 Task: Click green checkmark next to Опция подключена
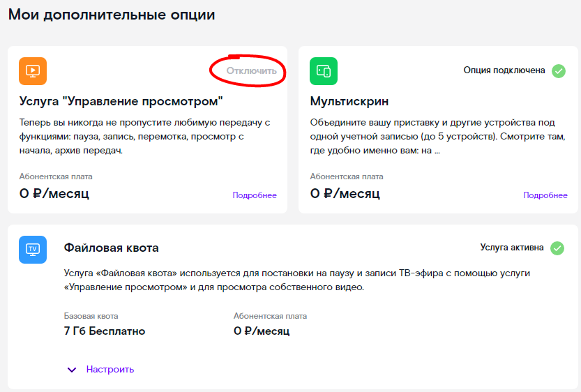coord(559,70)
